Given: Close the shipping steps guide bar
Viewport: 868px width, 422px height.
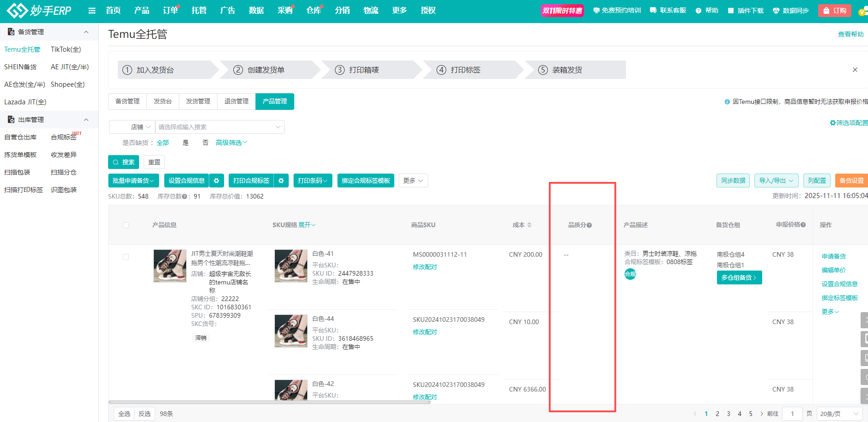Looking at the screenshot, I should (855, 70).
